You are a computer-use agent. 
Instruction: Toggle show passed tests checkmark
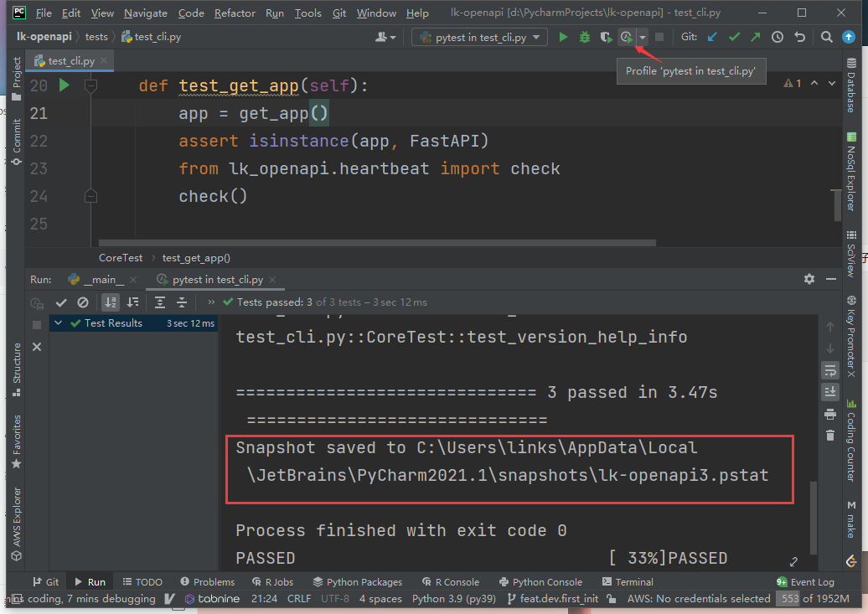click(x=61, y=302)
